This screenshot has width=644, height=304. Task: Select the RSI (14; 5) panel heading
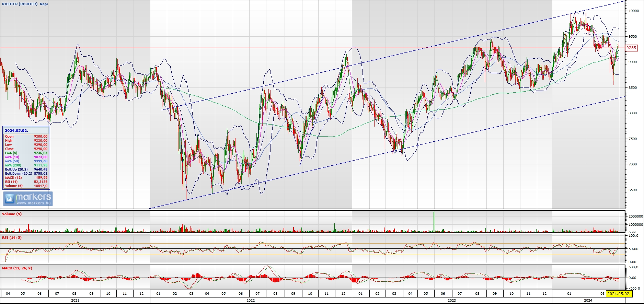tap(12, 238)
